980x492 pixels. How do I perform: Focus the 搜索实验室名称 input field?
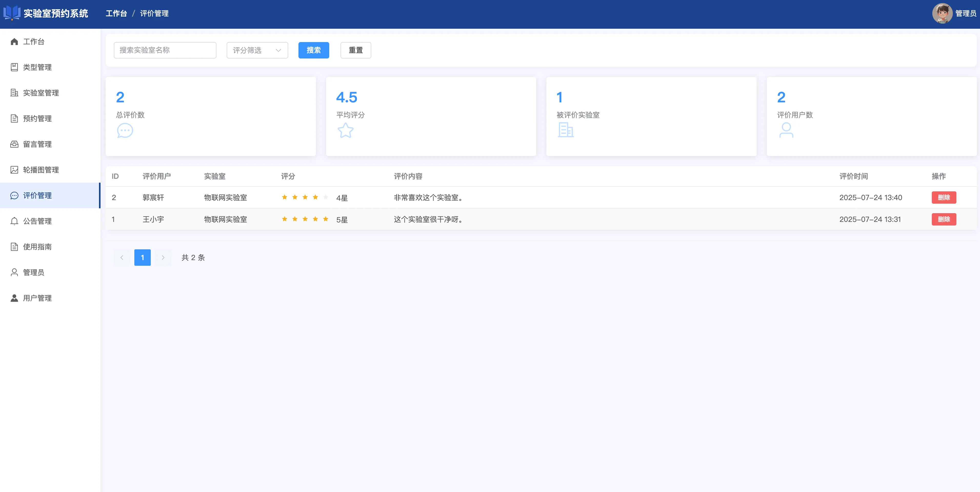click(x=165, y=50)
